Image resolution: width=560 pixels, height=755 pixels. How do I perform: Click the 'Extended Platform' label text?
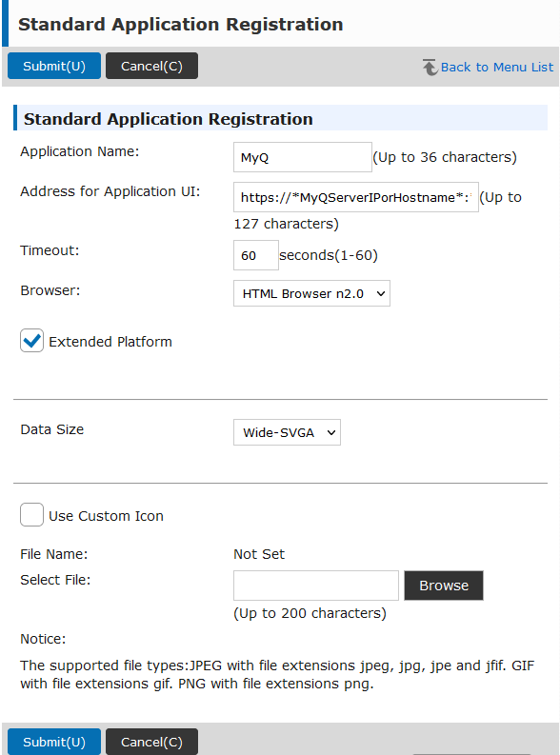110,342
